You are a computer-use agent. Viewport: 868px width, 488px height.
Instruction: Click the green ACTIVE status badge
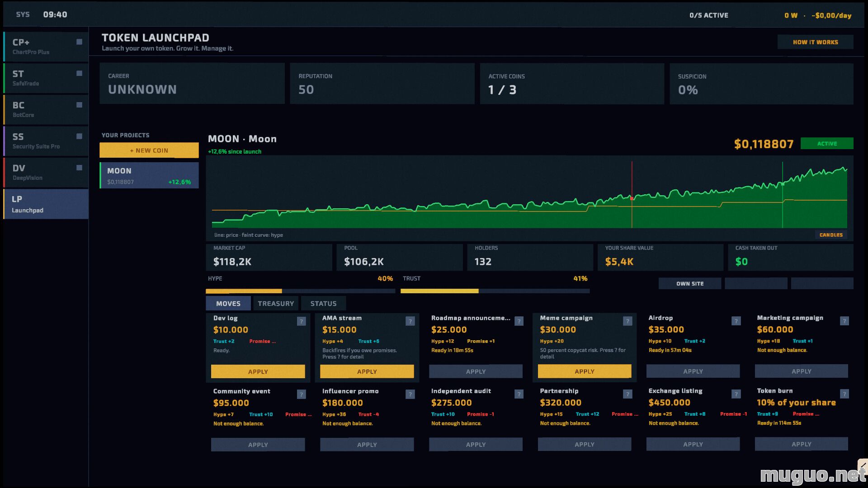coord(827,144)
